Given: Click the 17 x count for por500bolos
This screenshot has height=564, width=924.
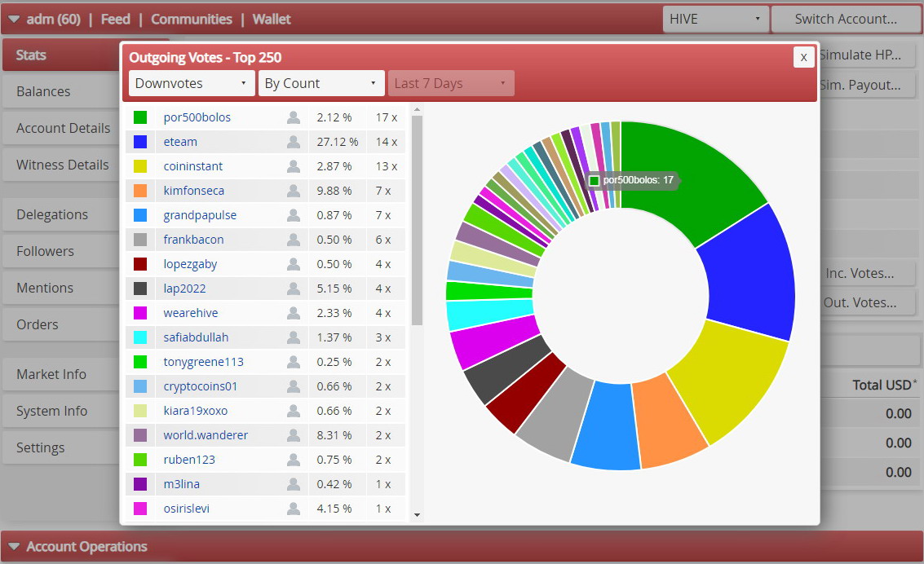Looking at the screenshot, I should point(387,117).
